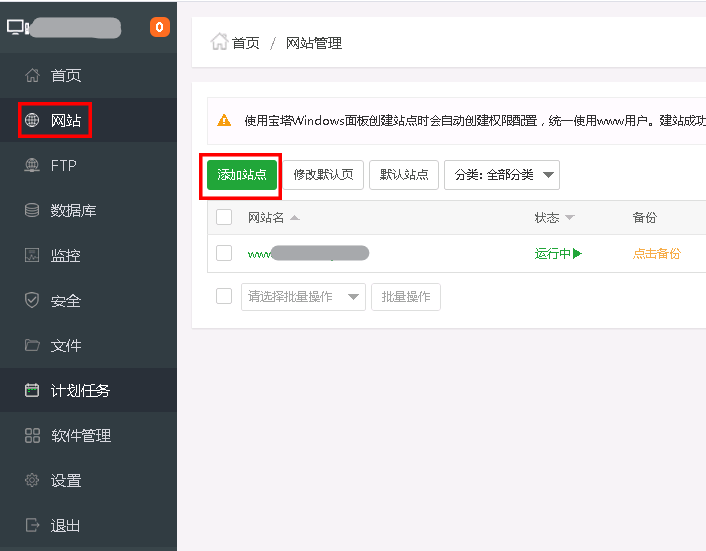Click the 运行中 status text

[552, 254]
